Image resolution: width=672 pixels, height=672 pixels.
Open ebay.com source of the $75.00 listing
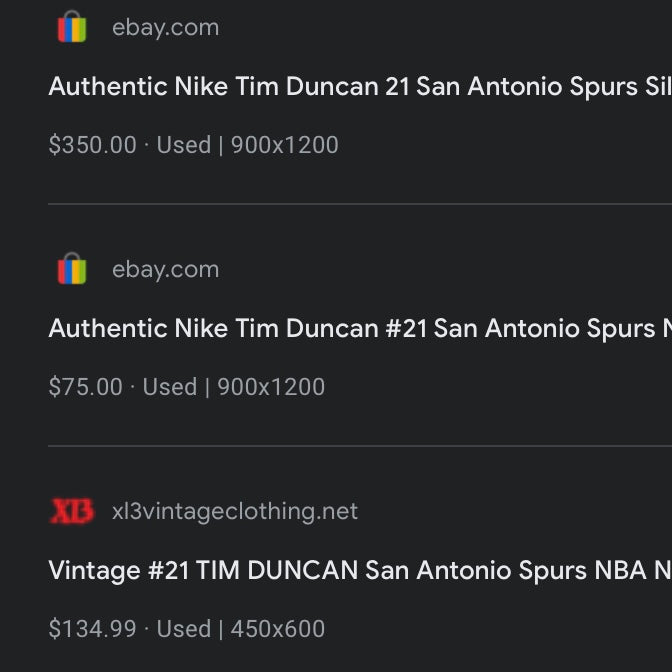[x=165, y=269]
